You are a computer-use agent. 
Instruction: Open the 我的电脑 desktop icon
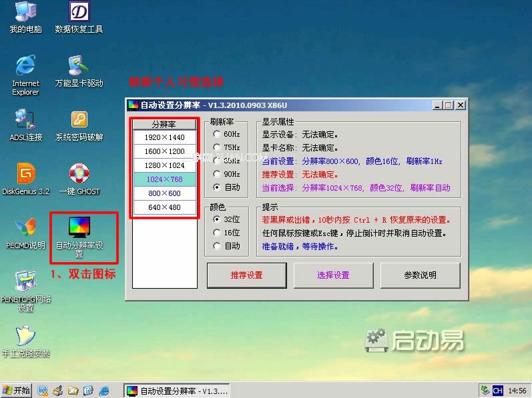click(x=25, y=17)
